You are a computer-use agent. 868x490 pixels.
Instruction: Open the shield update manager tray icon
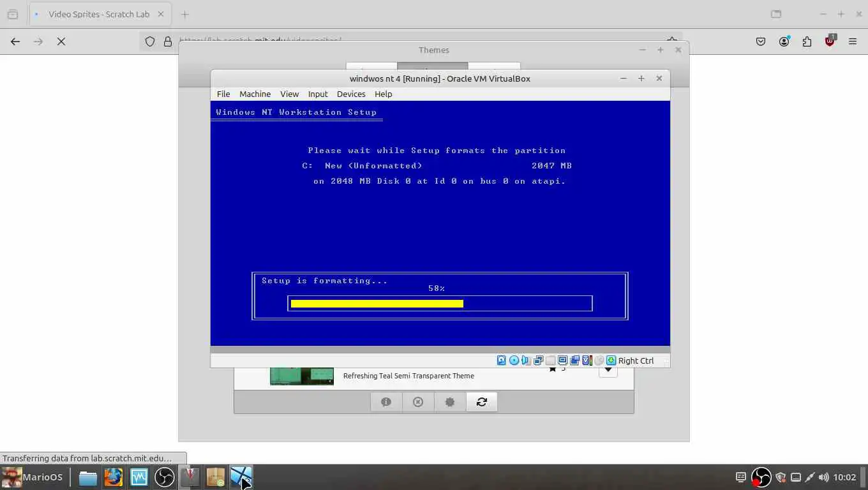781,477
